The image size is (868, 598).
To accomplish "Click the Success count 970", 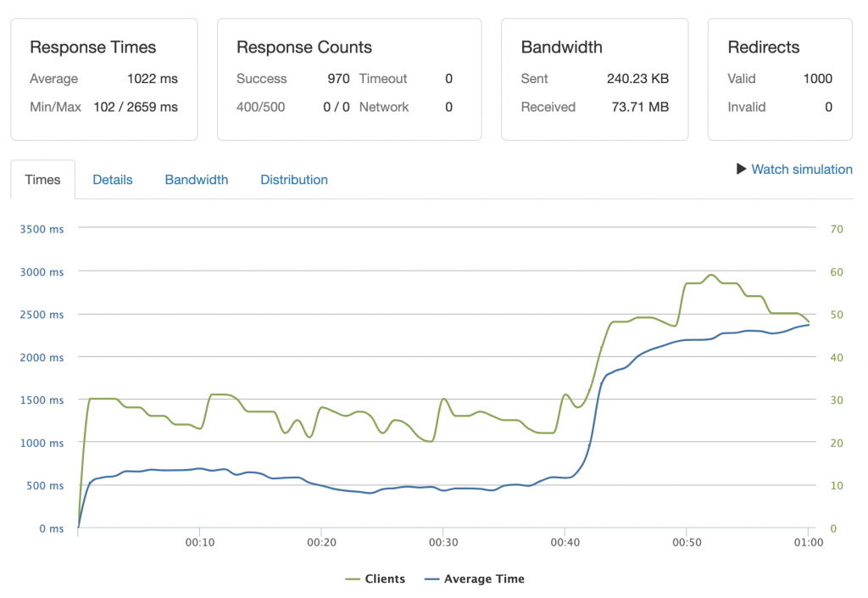I will coord(338,79).
